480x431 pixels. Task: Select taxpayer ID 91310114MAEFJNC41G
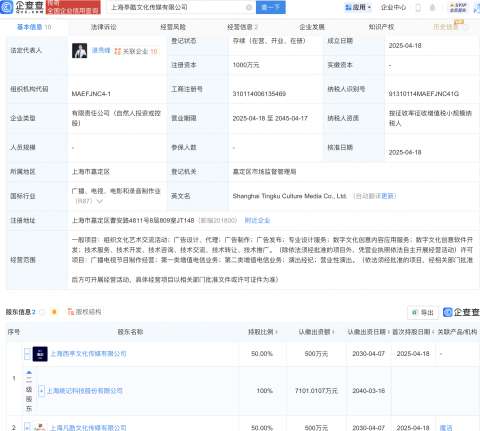(x=424, y=94)
